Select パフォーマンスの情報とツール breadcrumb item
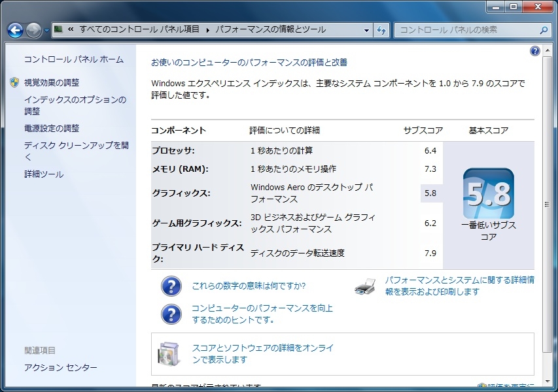 pos(270,30)
